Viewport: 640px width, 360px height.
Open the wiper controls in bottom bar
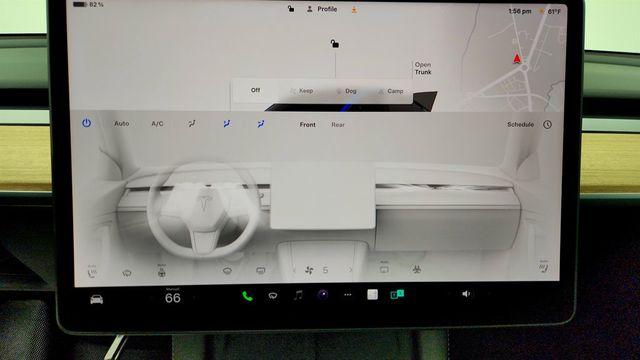(x=273, y=296)
